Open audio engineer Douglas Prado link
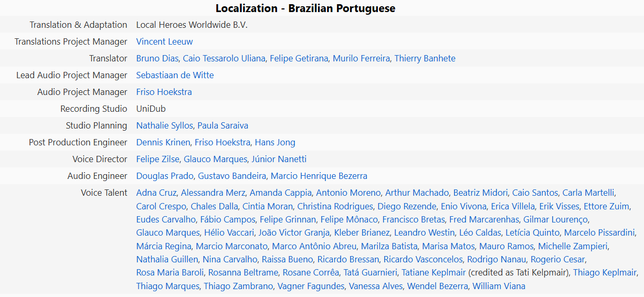644x297 pixels. pos(165,176)
